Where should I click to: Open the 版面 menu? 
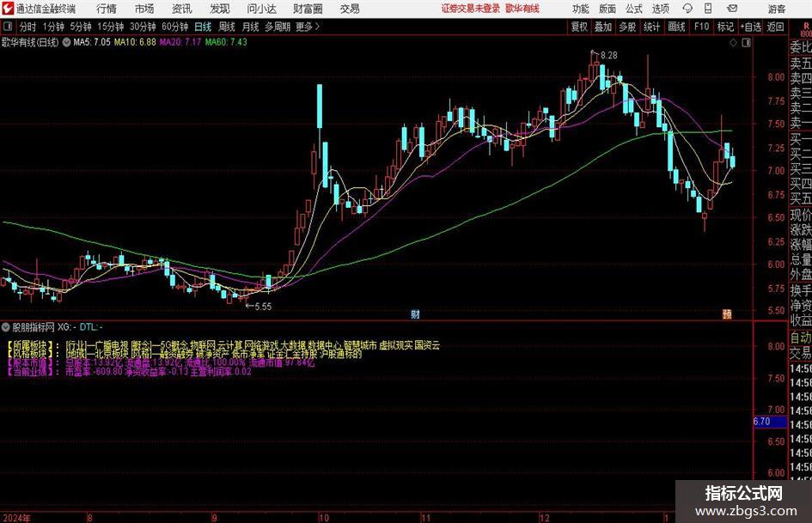pos(607,9)
